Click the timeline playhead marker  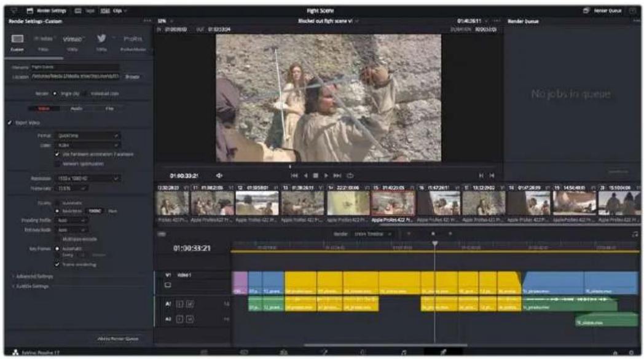[434, 243]
